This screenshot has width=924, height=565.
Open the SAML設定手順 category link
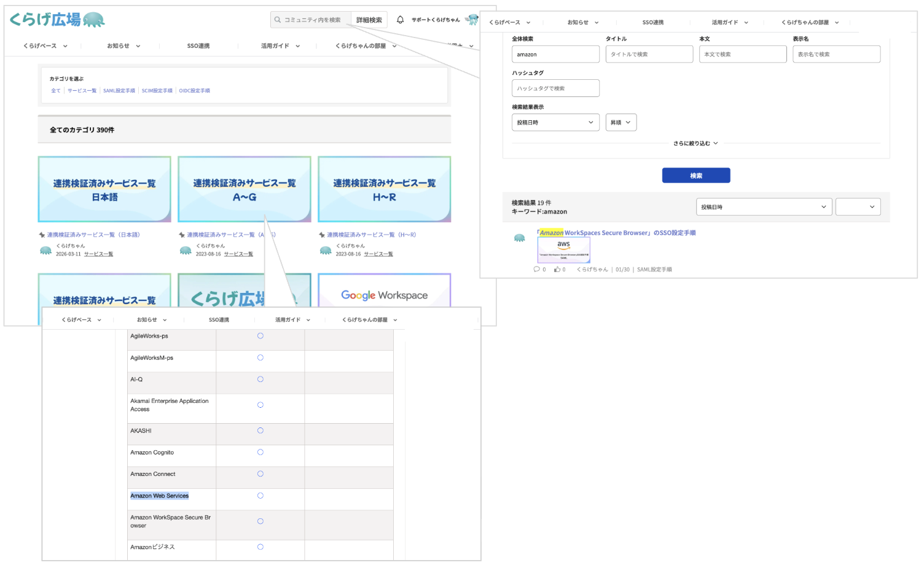pos(119,90)
